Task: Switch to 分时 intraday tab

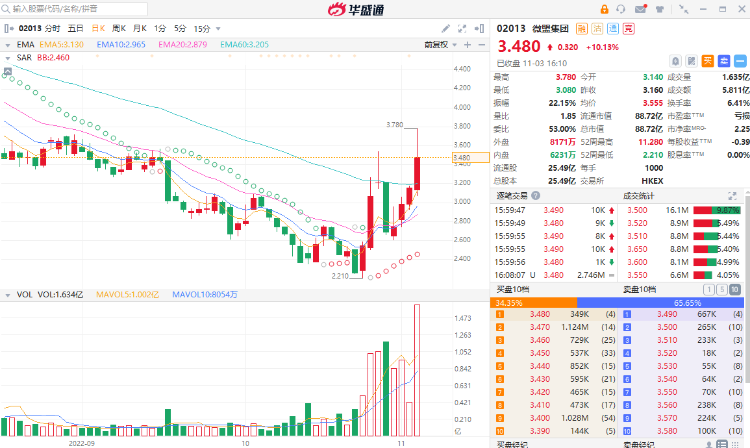Action: coord(53,29)
